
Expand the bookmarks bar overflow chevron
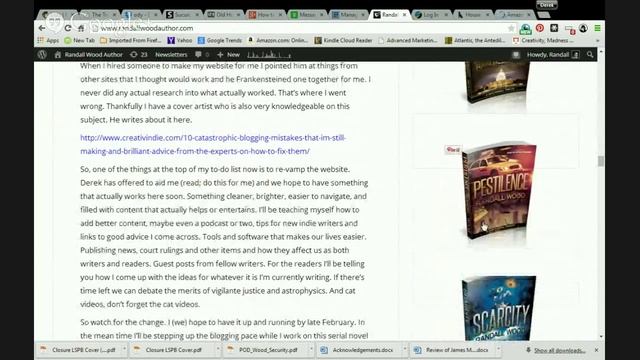click(x=597, y=40)
